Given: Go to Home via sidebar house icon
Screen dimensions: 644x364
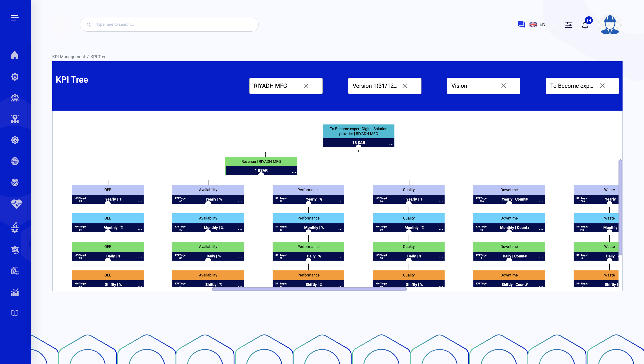Looking at the screenshot, I should [15, 55].
